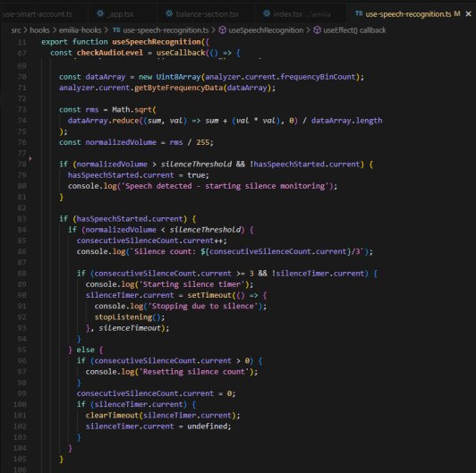Click the React icon on _app.tsx tab
Screen dimensions: 476x473
(x=100, y=13)
